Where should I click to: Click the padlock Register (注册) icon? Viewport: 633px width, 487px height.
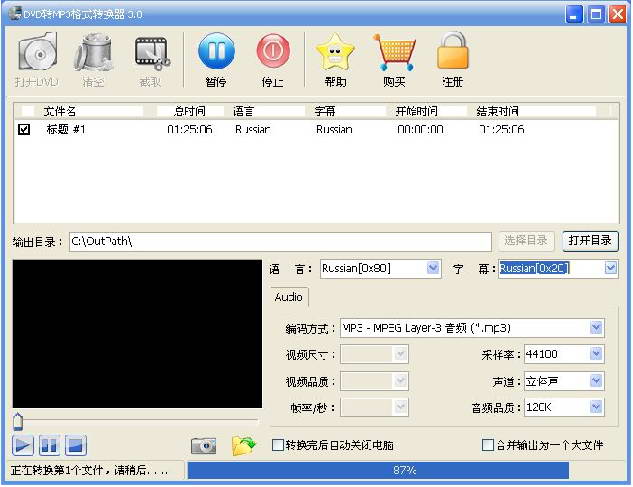coord(452,53)
